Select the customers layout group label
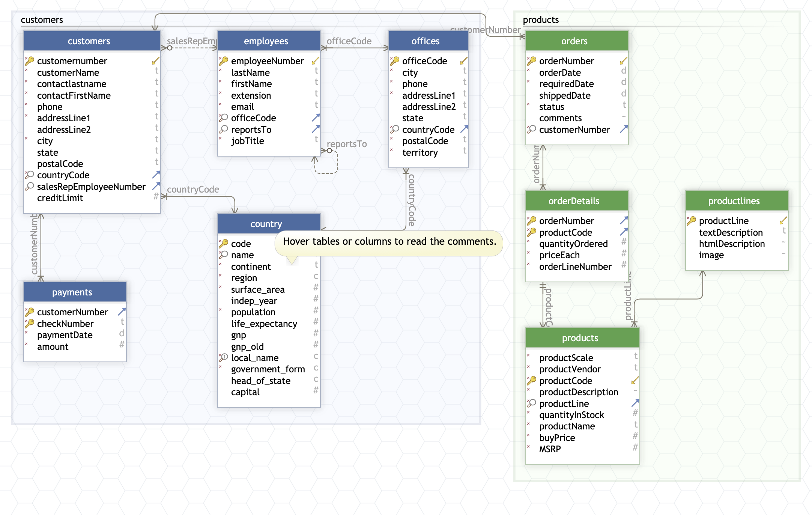This screenshot has width=812, height=515. (42, 20)
